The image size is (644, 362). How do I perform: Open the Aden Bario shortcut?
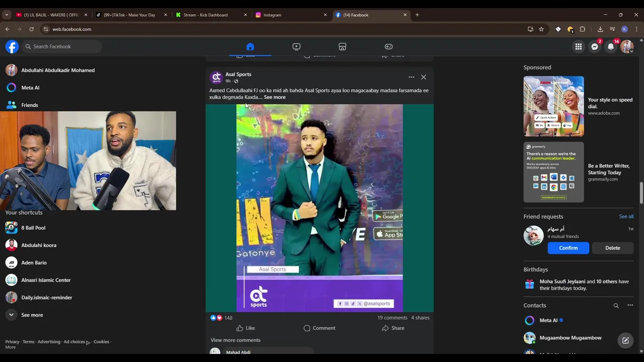(34, 262)
